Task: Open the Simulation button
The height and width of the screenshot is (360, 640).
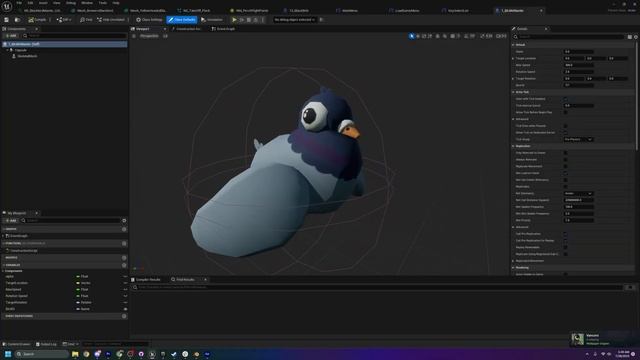Action: point(212,20)
